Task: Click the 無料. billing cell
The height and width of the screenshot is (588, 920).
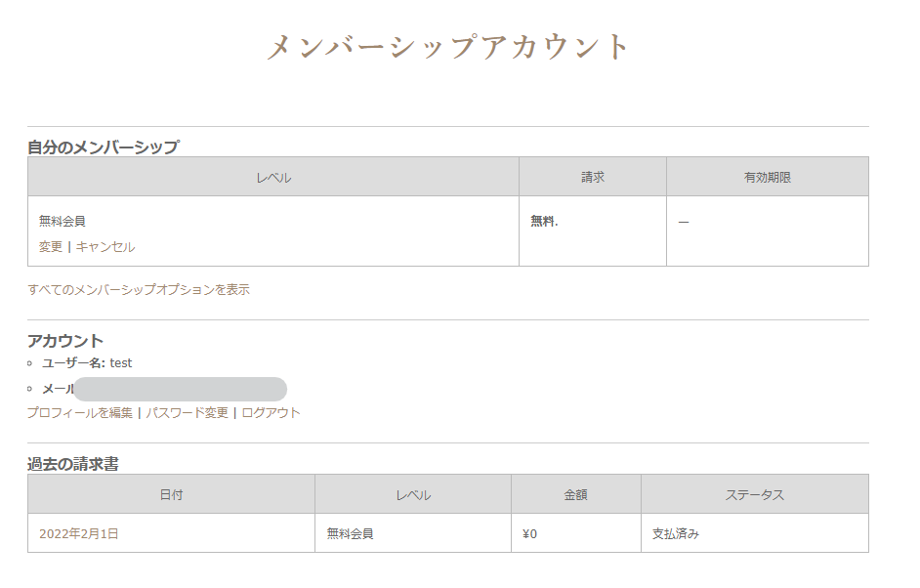Action: 544,222
